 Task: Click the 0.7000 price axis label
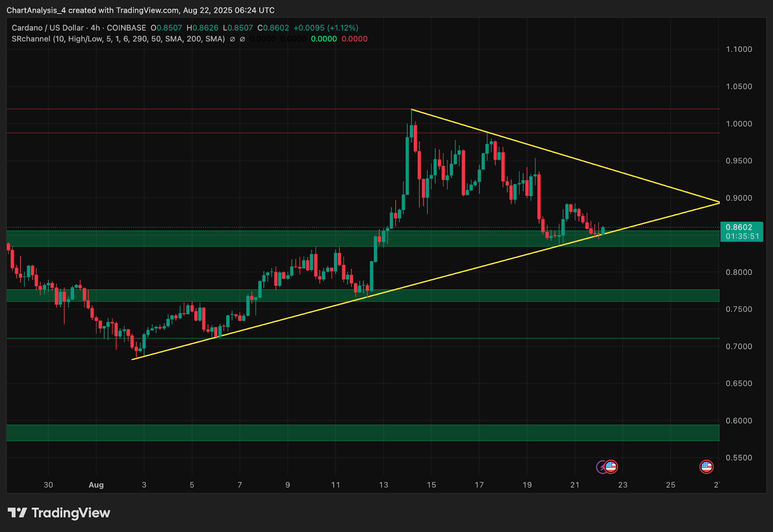pos(739,346)
